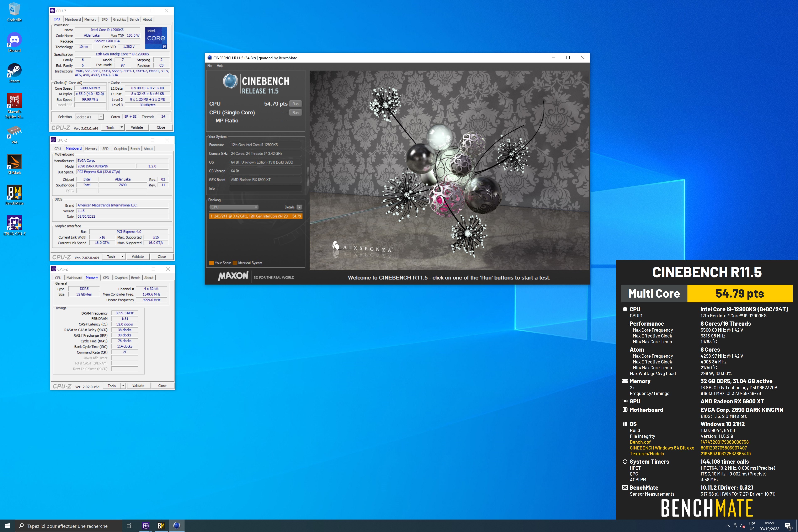
Task: Select the highlighted 24C/24T ranking entry
Action: tap(255, 216)
